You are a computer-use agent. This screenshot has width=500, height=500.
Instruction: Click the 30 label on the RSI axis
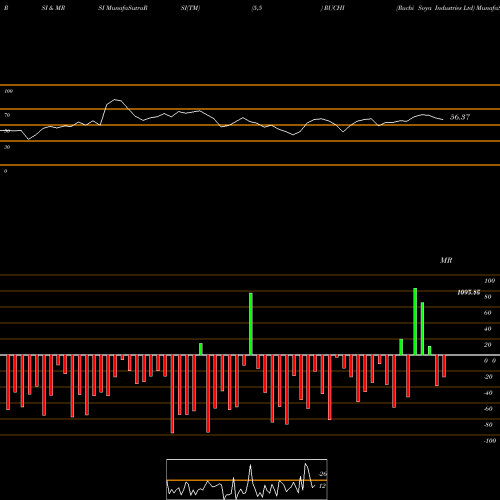(7, 147)
